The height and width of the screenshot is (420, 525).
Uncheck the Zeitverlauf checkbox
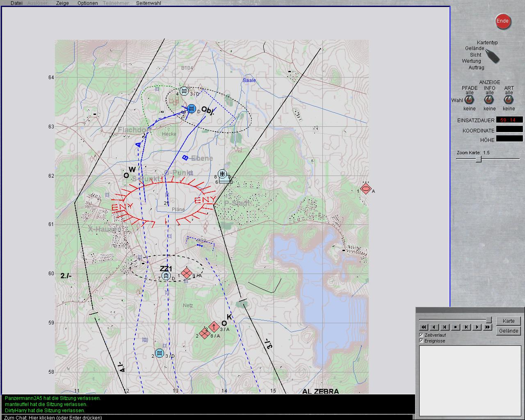tap(421, 335)
